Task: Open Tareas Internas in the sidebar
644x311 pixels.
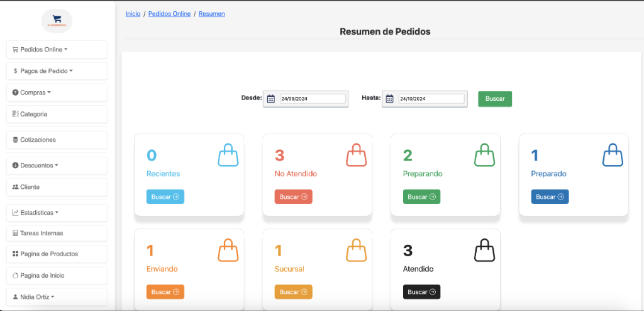Action: click(57, 233)
